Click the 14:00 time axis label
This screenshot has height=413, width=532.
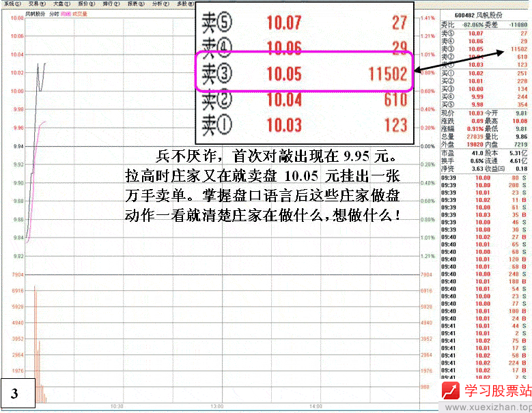tap(316, 406)
